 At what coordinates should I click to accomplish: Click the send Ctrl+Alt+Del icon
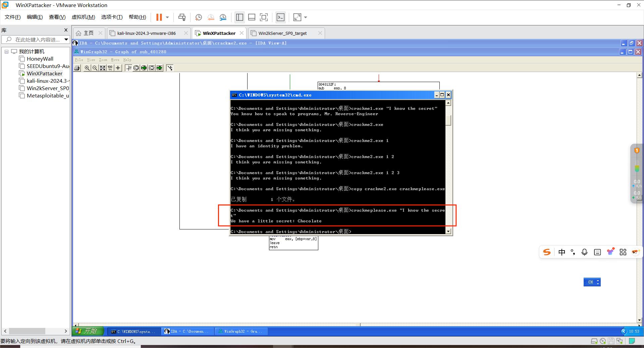(182, 17)
